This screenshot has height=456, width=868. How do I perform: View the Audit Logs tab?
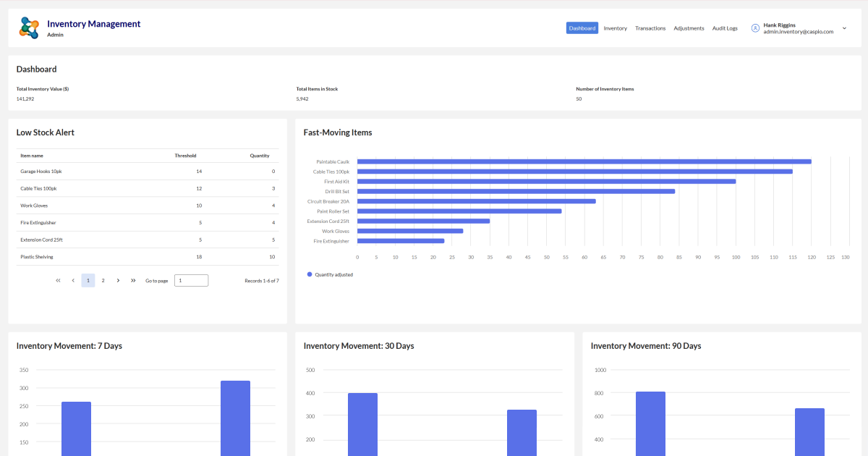(x=725, y=28)
